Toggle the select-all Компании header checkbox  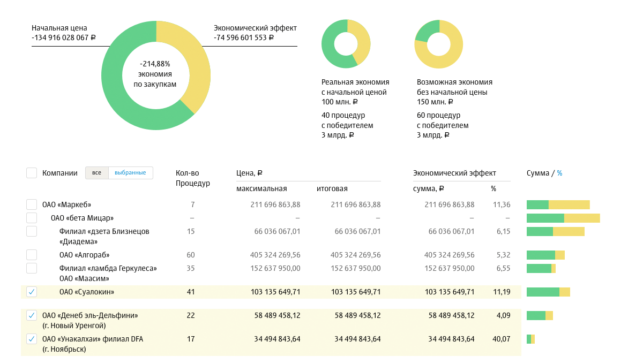point(32,173)
